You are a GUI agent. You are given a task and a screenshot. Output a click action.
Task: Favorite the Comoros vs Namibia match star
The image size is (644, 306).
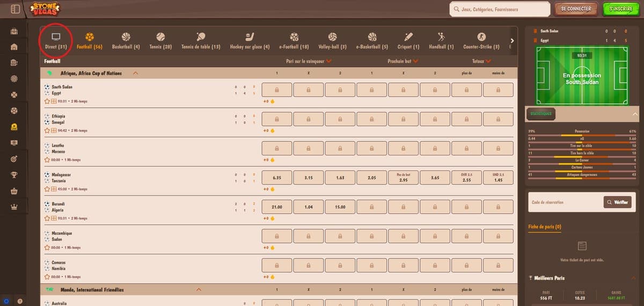47,277
